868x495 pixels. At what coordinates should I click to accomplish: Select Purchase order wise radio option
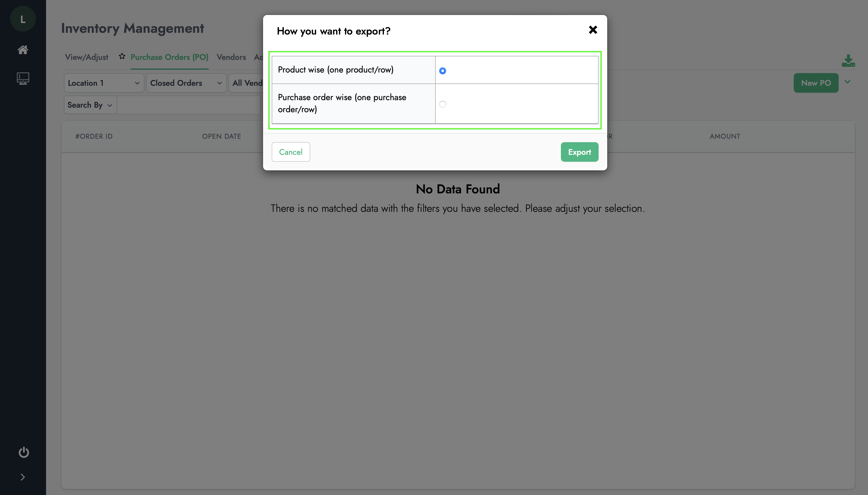tap(442, 104)
